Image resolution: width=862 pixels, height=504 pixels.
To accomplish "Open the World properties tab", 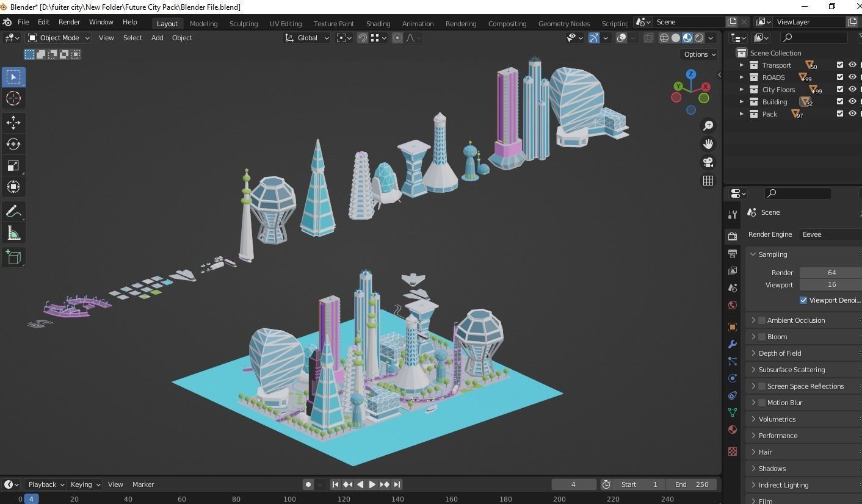I will click(733, 304).
